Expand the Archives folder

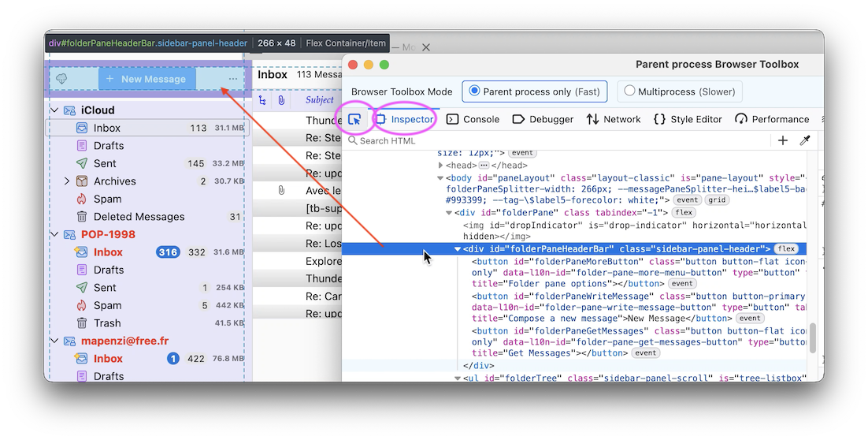[67, 181]
